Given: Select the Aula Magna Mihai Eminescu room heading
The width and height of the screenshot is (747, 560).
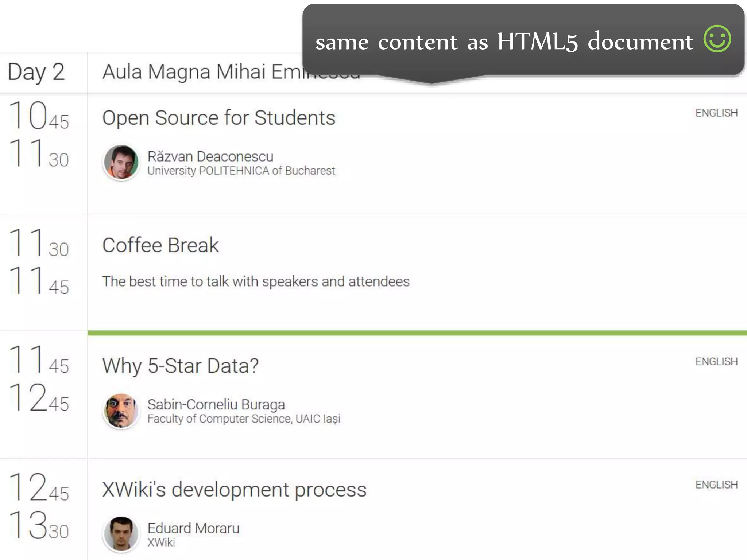Looking at the screenshot, I should point(231,71).
